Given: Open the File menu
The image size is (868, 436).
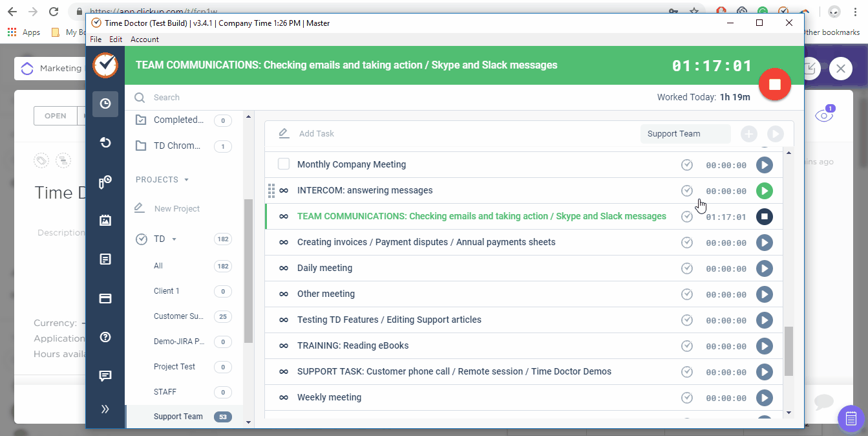Looking at the screenshot, I should coord(96,39).
